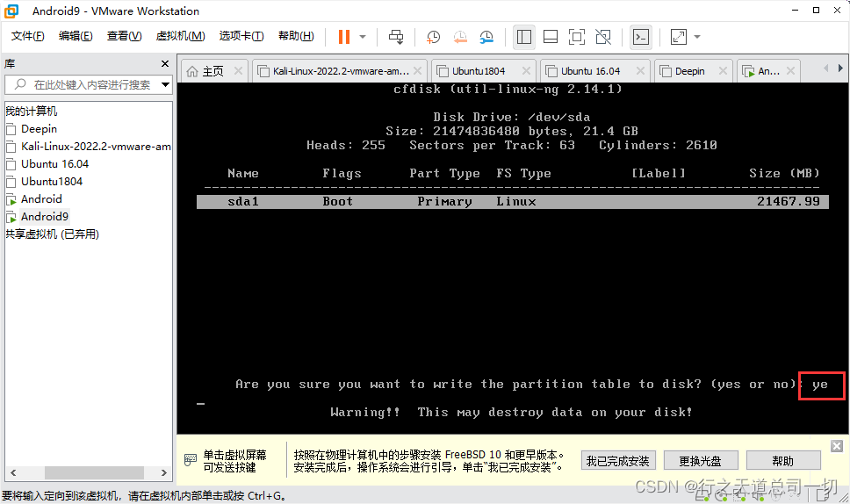Toggle the thumbnail bar view icon
The height and width of the screenshot is (504, 850).
tap(551, 37)
